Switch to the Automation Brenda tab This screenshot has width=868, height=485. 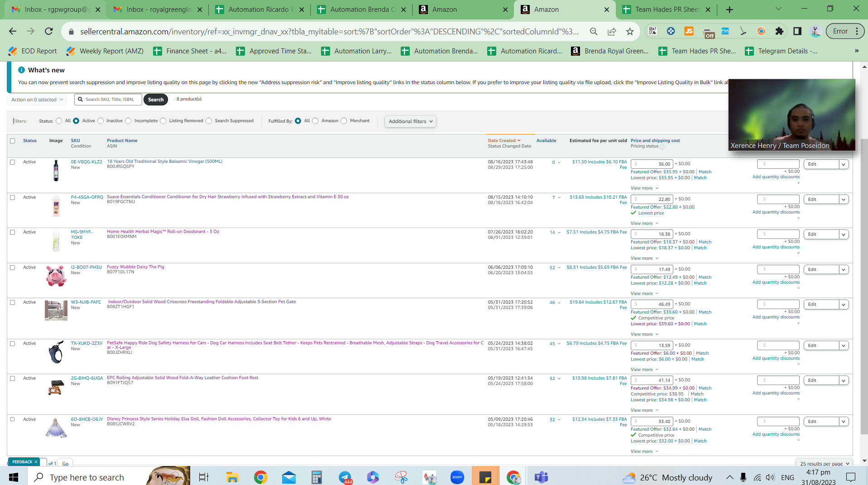pos(361,10)
